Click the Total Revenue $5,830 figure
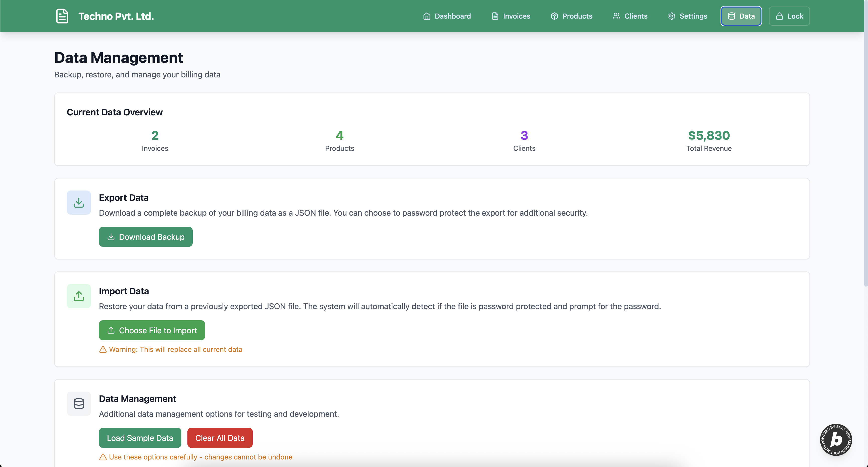 tap(709, 135)
